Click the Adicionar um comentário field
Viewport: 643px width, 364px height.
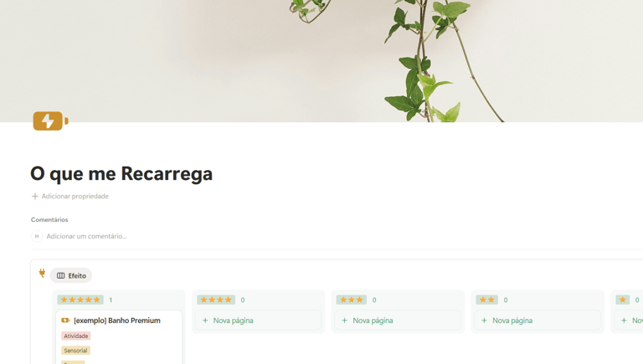tap(86, 236)
